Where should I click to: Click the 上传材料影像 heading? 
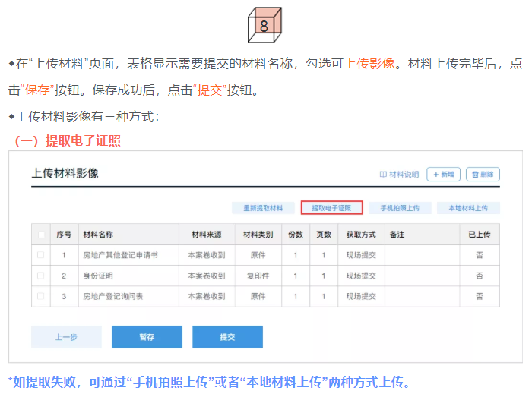65,173
